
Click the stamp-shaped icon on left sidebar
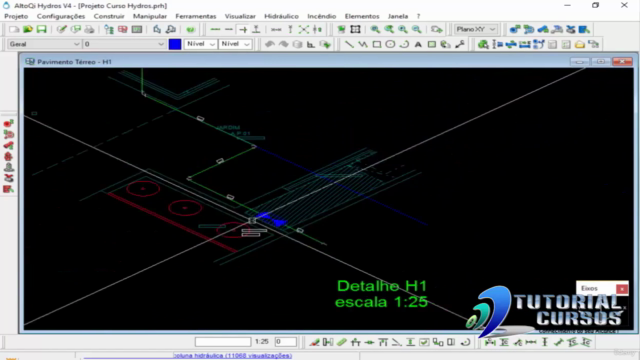[9, 167]
